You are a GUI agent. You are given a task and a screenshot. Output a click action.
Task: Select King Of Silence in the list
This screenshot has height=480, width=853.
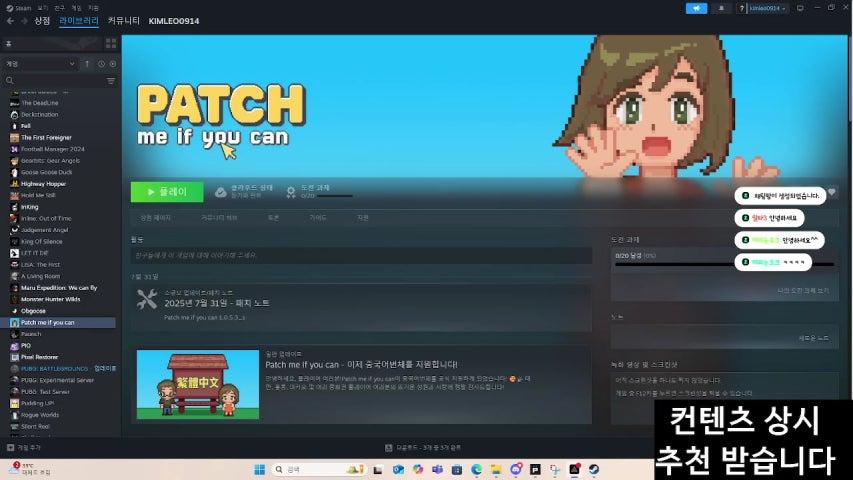pyautogui.click(x=41, y=242)
